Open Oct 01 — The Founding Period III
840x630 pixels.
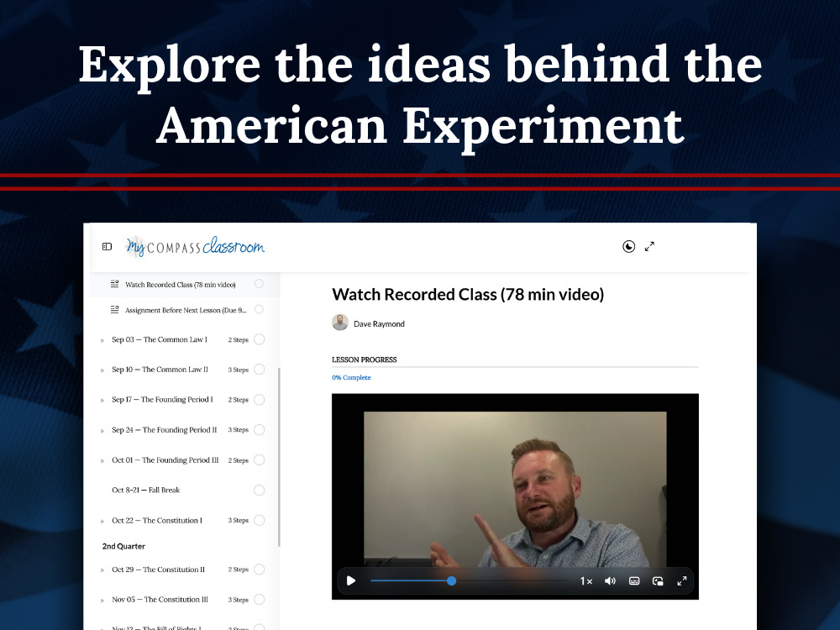pos(165,460)
